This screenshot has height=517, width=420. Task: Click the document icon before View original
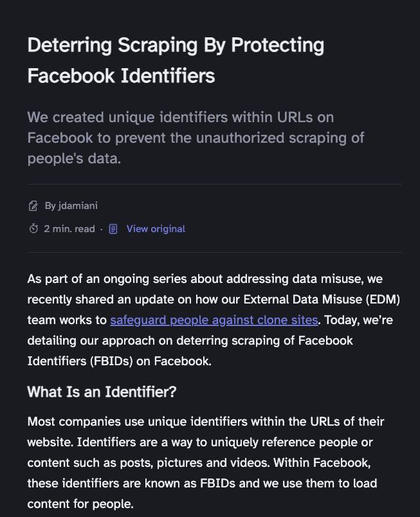point(113,229)
